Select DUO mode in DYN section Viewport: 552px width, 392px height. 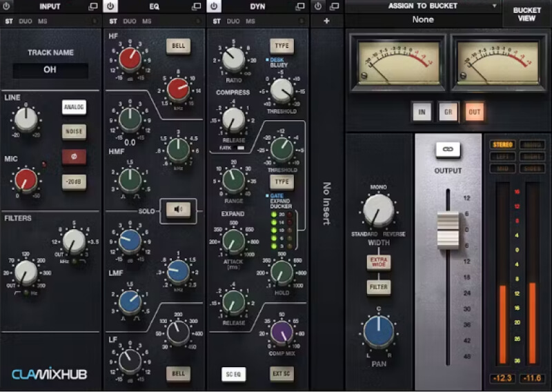pos(233,21)
